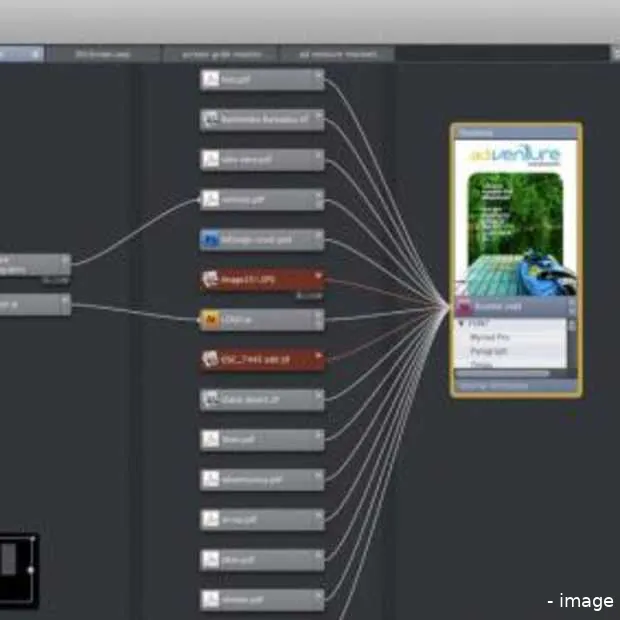Viewport: 620px width, 620px height.
Task: Click the adventure brochure page thumbnail
Action: 516,218
